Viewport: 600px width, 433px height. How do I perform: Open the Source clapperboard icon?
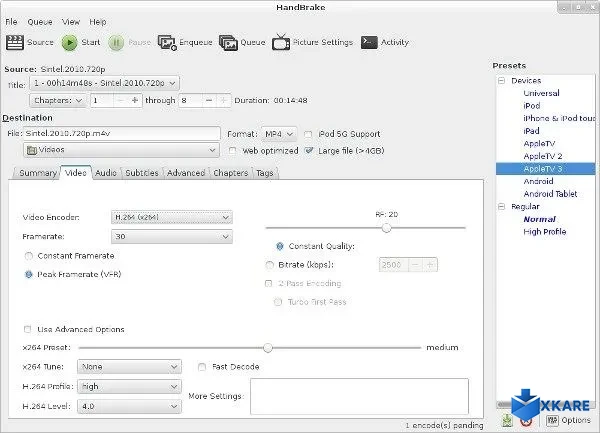coord(15,42)
